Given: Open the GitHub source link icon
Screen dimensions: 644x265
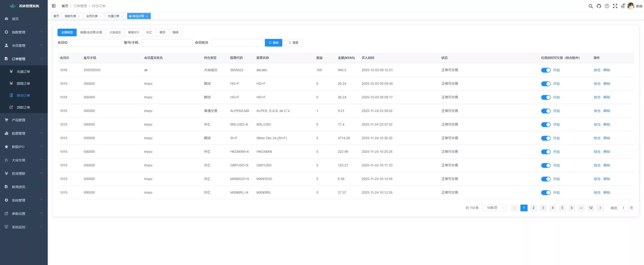Looking at the screenshot, I should [599, 6].
